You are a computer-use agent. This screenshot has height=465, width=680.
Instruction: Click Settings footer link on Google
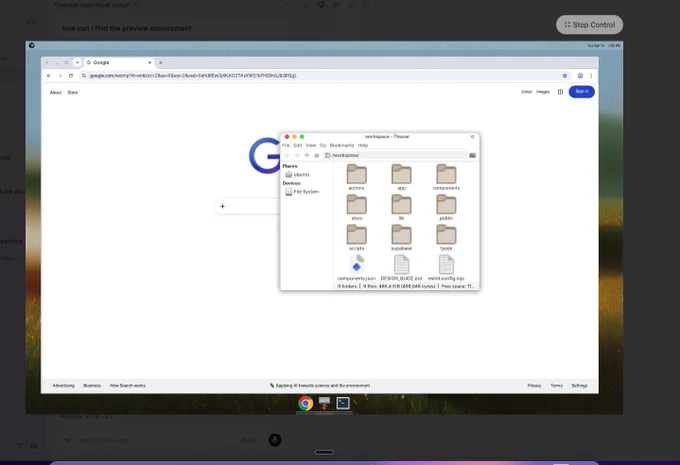[579, 386]
